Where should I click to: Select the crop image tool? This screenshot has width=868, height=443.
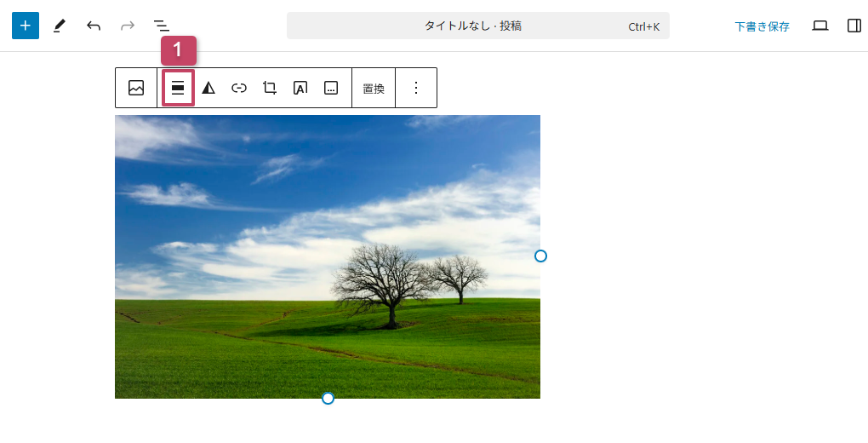coord(270,88)
